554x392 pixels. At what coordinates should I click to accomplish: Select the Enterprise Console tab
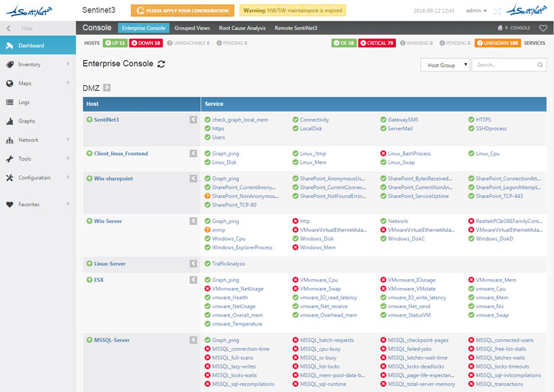[x=143, y=28]
